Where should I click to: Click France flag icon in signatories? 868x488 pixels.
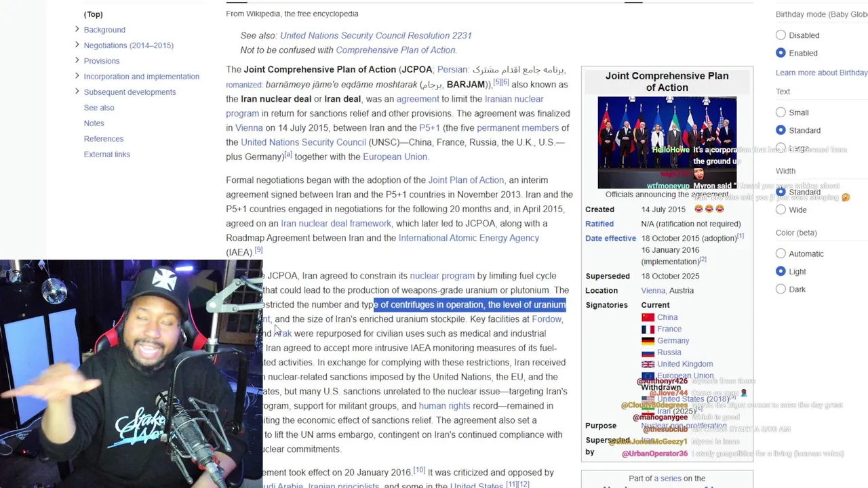click(648, 329)
